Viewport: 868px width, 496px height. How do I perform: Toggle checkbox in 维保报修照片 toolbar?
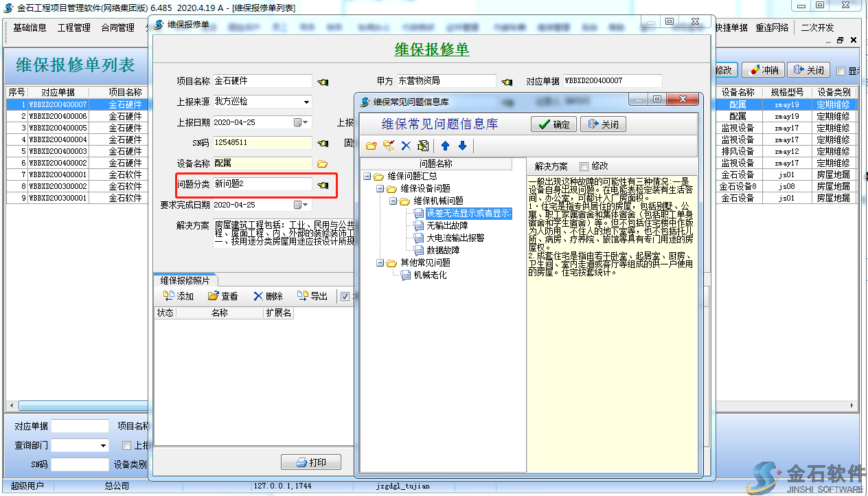tap(345, 296)
